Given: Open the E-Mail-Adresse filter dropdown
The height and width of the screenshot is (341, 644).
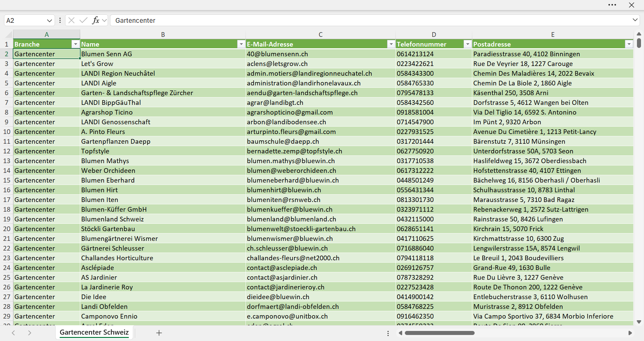Looking at the screenshot, I should click(x=391, y=44).
